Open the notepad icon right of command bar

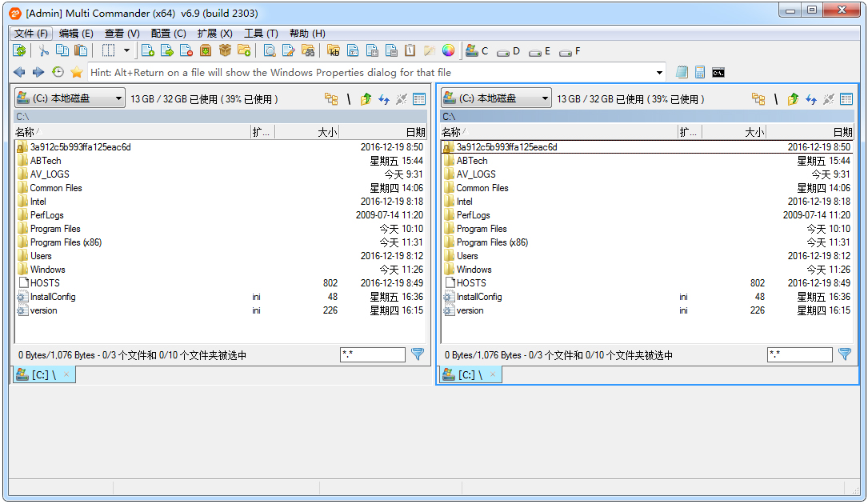(x=682, y=72)
